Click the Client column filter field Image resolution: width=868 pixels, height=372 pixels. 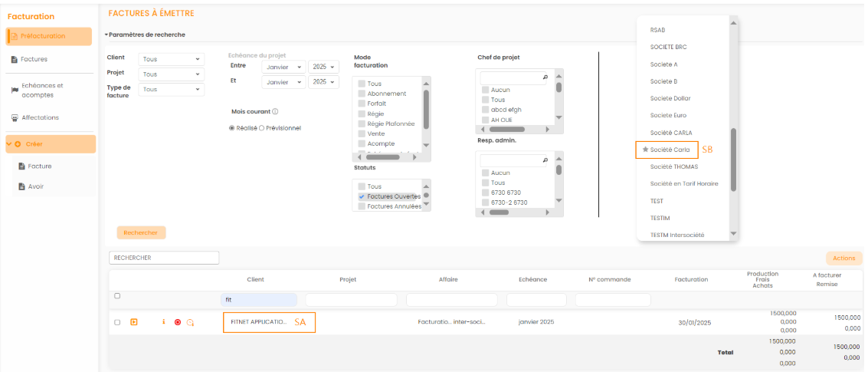(259, 300)
